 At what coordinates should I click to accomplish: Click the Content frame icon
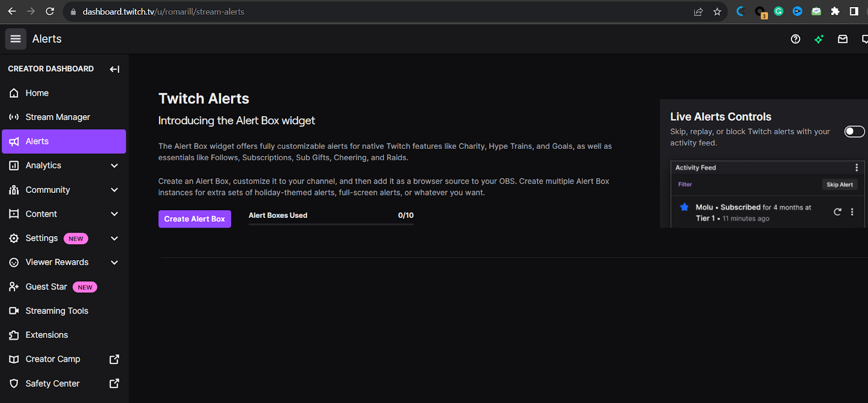(x=14, y=214)
